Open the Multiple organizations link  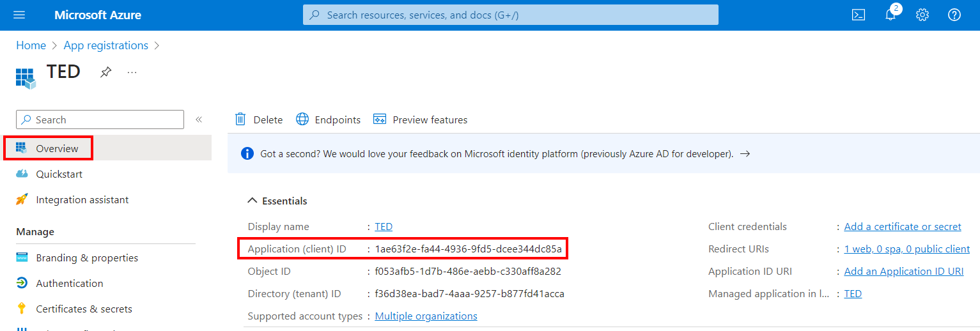426,316
